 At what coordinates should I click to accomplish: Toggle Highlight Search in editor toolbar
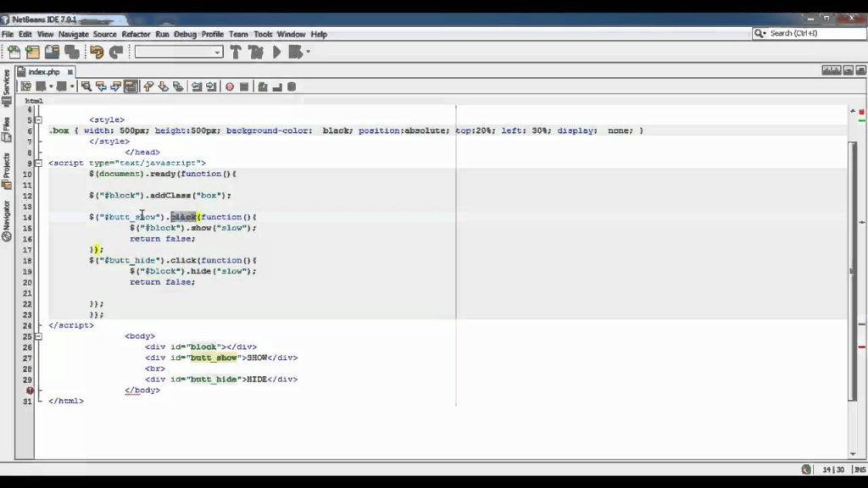(131, 86)
